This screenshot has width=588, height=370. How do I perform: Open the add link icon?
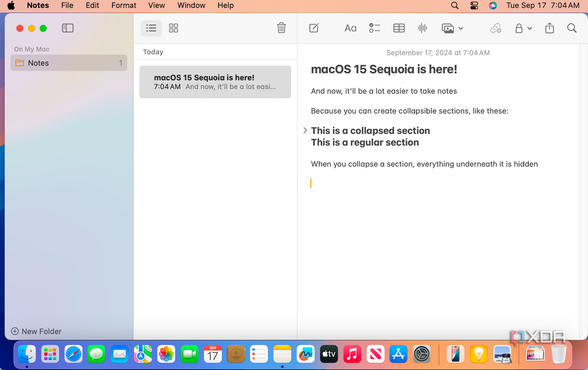(x=496, y=28)
